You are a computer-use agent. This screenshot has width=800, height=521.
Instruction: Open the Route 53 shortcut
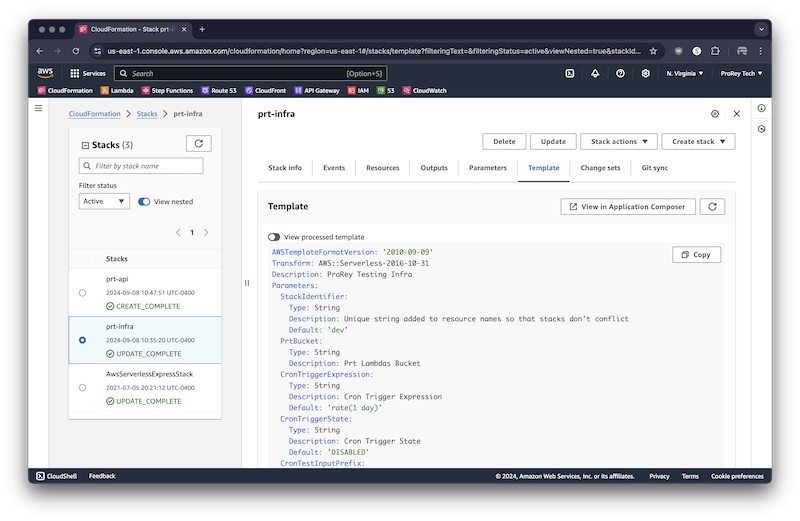pos(219,90)
